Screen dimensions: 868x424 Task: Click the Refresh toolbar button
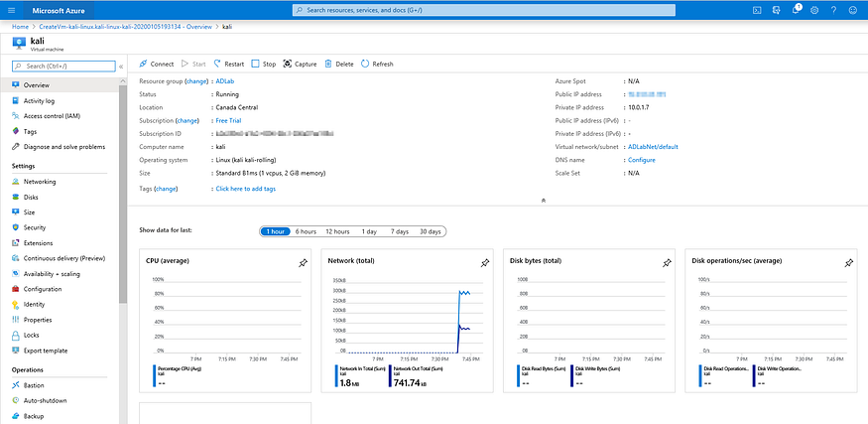point(377,64)
